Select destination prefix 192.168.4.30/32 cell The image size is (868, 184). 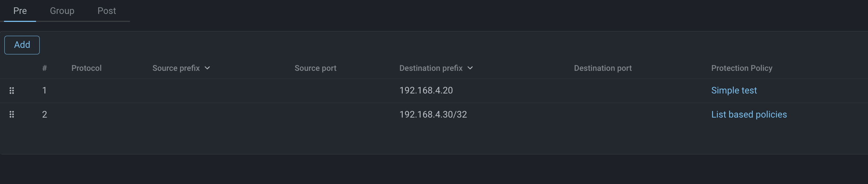click(x=433, y=115)
